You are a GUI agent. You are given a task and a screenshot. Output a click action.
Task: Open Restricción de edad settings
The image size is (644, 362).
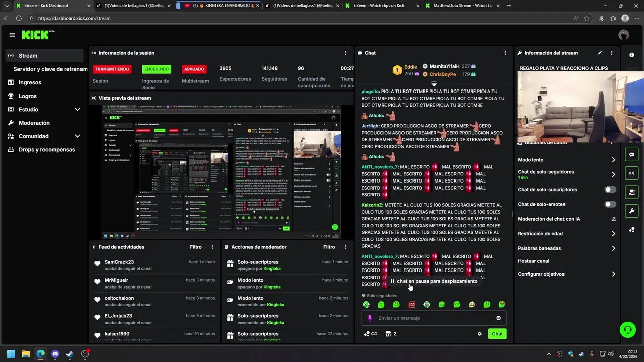coord(567,234)
